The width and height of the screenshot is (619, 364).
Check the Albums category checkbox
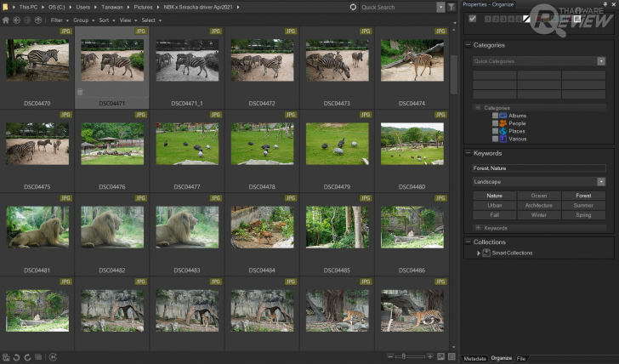tap(495, 116)
